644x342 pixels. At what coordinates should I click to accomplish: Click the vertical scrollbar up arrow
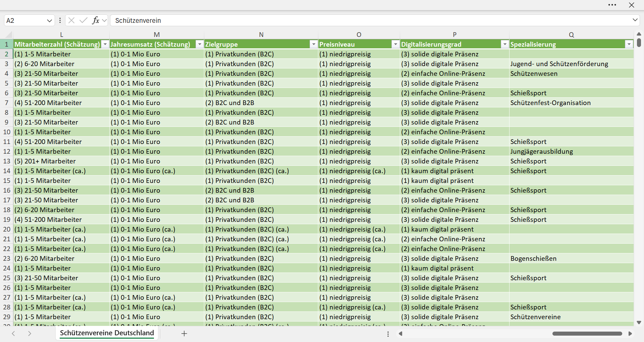point(639,34)
